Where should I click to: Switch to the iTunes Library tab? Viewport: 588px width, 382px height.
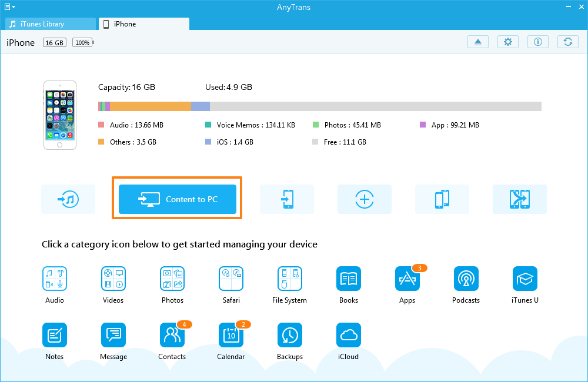(50, 24)
